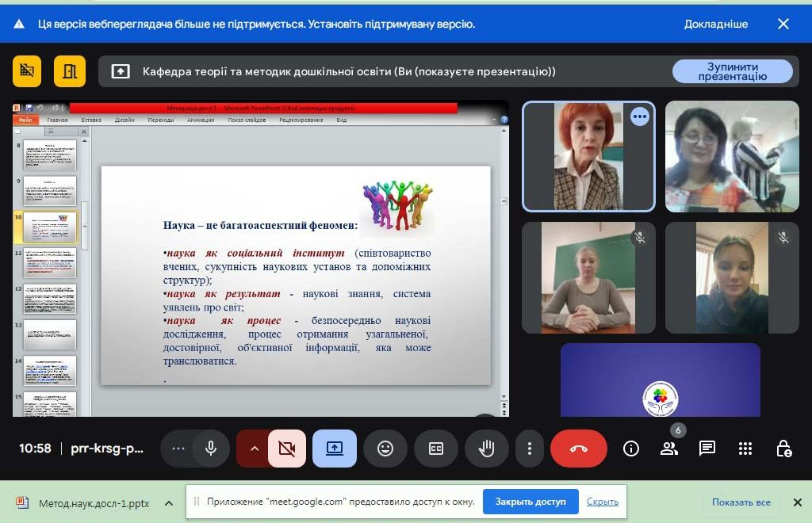Viewport: 812px width, 523px height.
Task: Turn on the camera
Action: coord(286,449)
